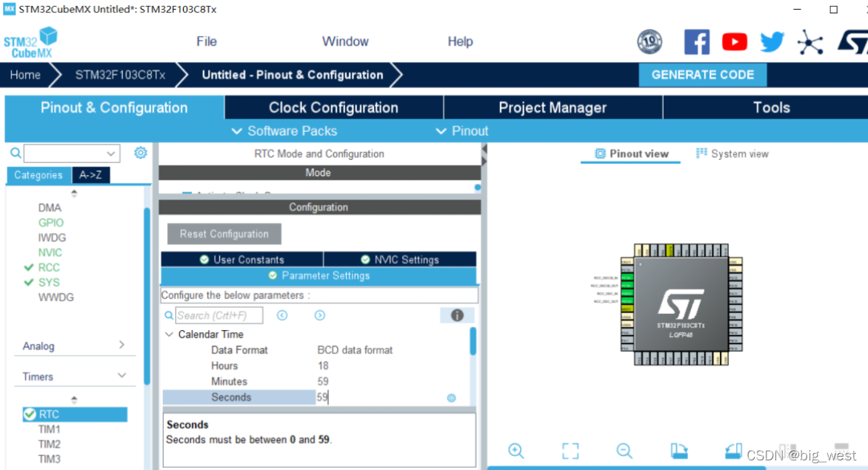The image size is (868, 470).
Task: Expand the Pinout dropdown
Action: 462,131
